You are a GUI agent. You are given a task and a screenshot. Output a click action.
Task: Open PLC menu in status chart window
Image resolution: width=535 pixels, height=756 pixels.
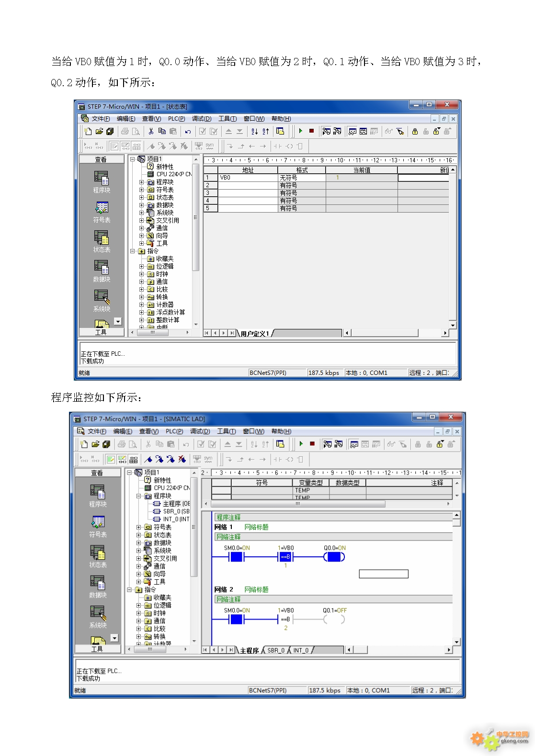click(x=176, y=119)
